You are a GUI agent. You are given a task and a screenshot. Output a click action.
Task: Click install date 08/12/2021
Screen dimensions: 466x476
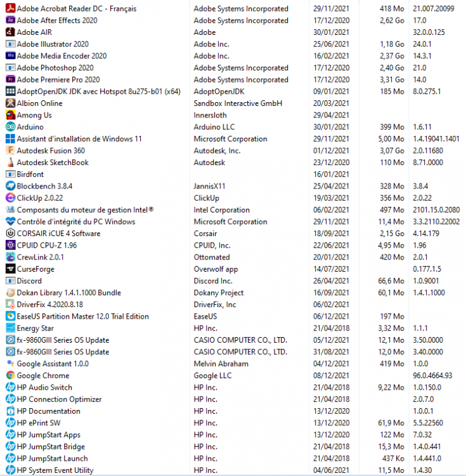tap(331, 376)
